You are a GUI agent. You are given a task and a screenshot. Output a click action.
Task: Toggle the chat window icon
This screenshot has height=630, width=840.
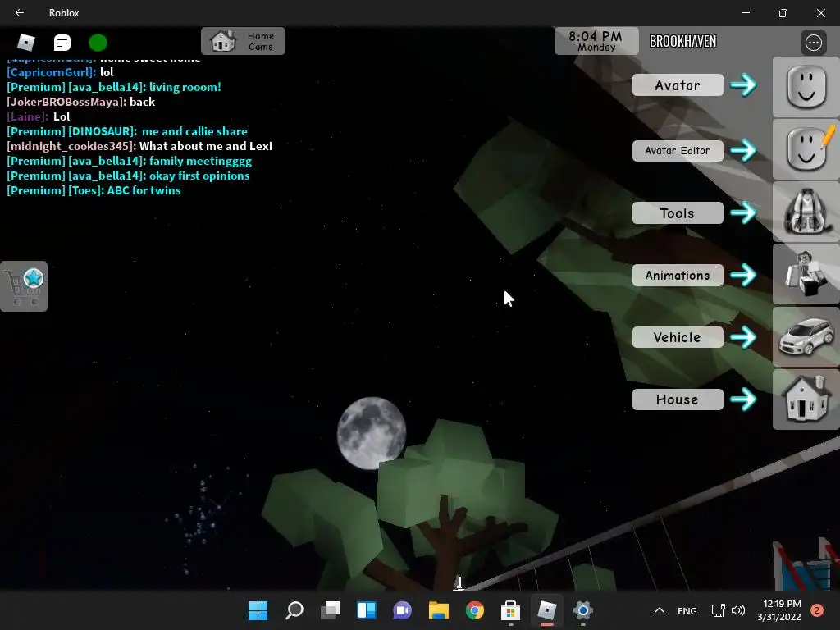tap(62, 42)
